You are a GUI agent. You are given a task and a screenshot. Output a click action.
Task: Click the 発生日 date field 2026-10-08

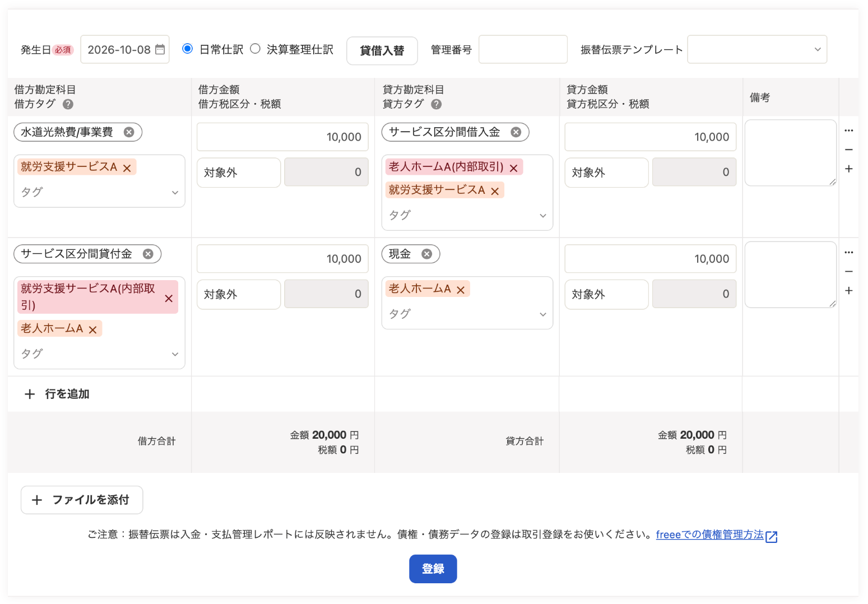[x=125, y=49]
